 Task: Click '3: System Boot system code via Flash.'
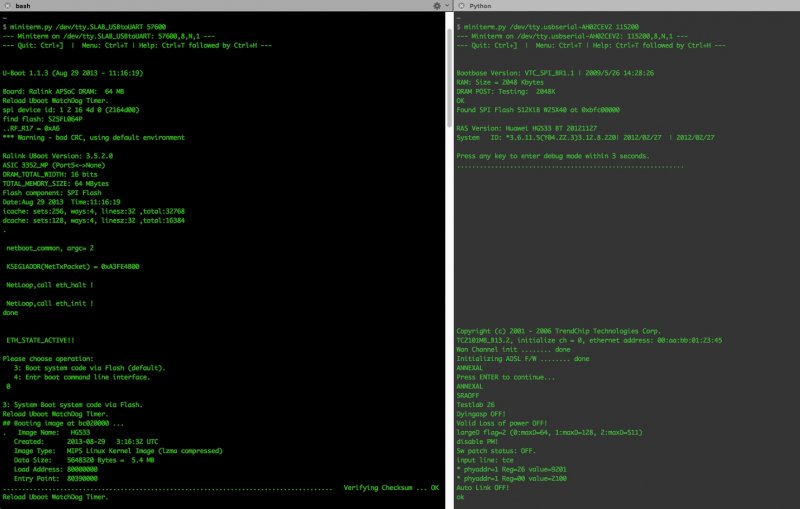pos(72,405)
